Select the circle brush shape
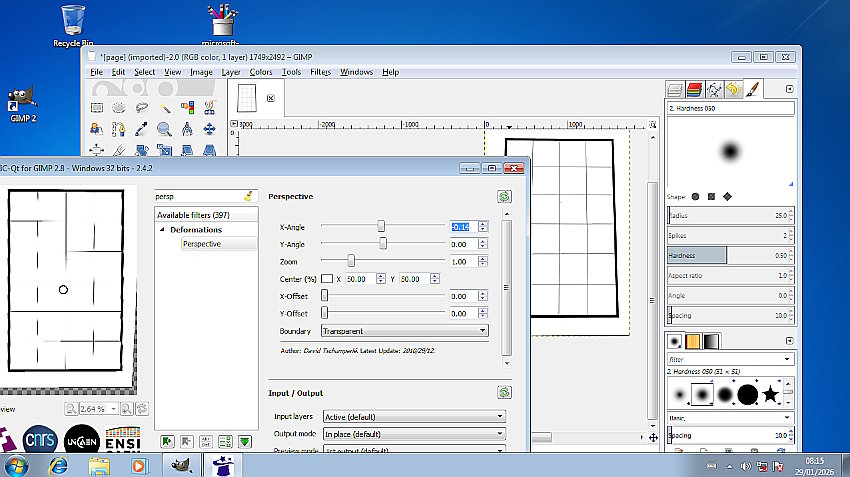 [696, 196]
